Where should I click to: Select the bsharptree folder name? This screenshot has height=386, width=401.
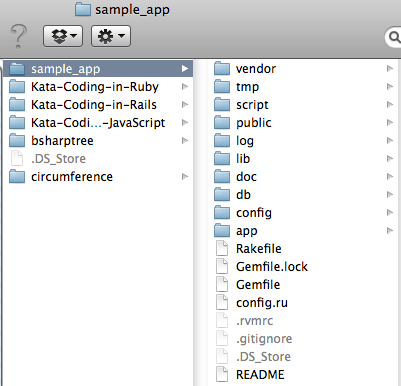point(62,141)
